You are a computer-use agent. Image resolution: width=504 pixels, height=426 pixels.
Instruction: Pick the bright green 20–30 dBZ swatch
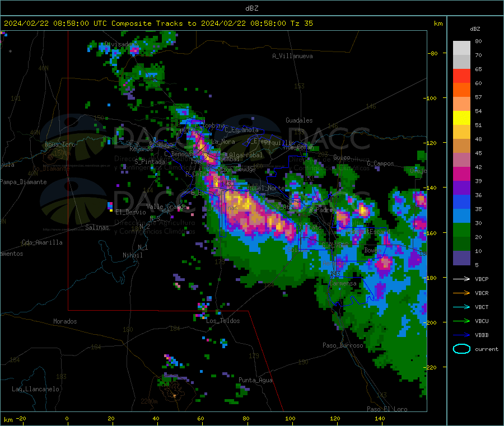click(x=461, y=230)
